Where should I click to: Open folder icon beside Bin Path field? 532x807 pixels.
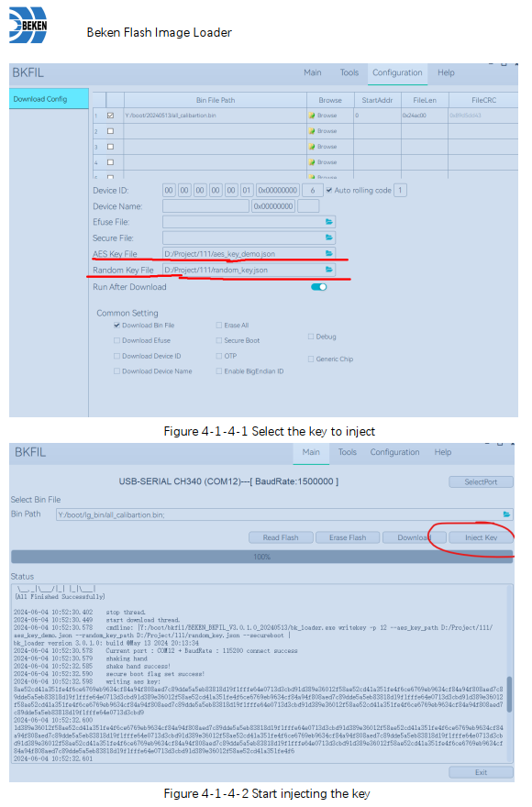click(506, 514)
